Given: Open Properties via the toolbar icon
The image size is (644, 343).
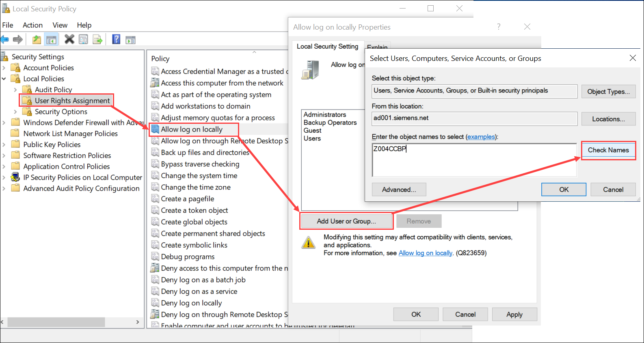Looking at the screenshot, I should coord(83,39).
